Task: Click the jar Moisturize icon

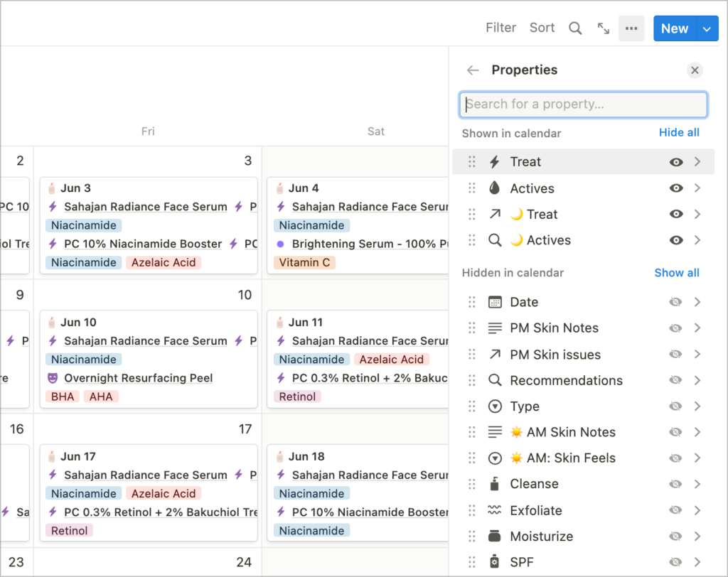Action: pyautogui.click(x=495, y=536)
